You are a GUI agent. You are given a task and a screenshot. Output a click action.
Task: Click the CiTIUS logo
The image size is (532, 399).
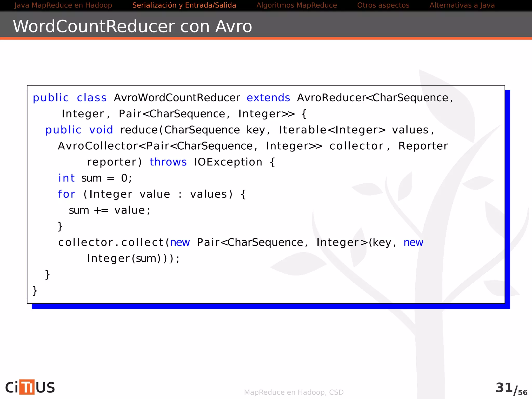click(30, 387)
